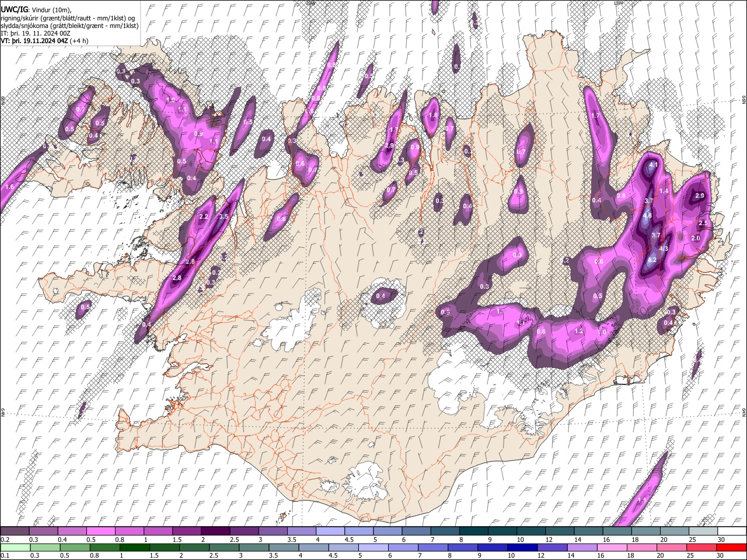The height and width of the screenshot is (560, 747).
Task: Click rain legend swatch between 1 and 1.5
Action: [x=134, y=547]
